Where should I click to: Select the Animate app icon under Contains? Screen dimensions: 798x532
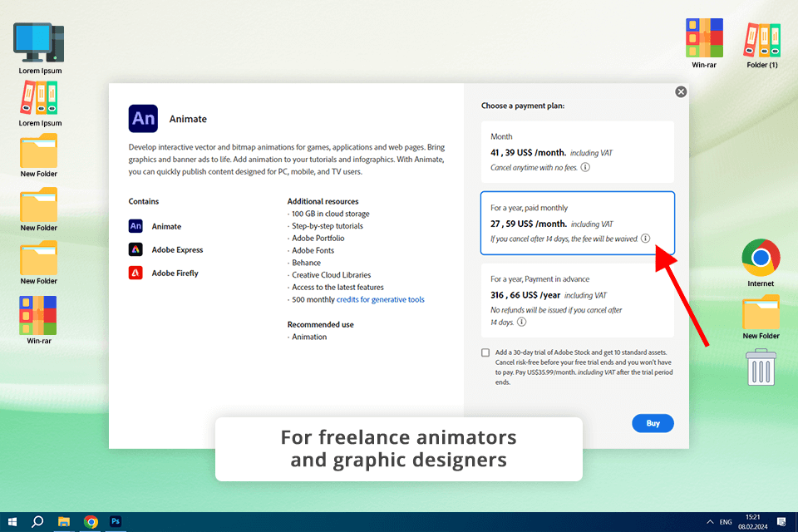click(135, 226)
